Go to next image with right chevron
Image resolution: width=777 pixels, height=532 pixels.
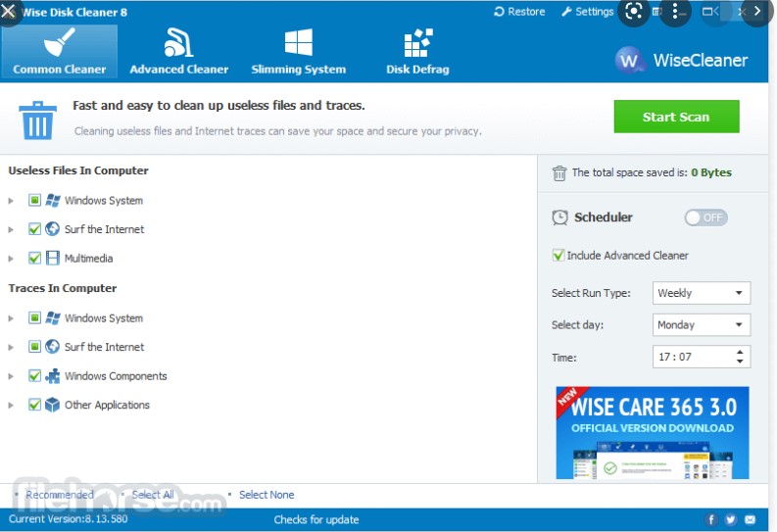click(x=757, y=12)
